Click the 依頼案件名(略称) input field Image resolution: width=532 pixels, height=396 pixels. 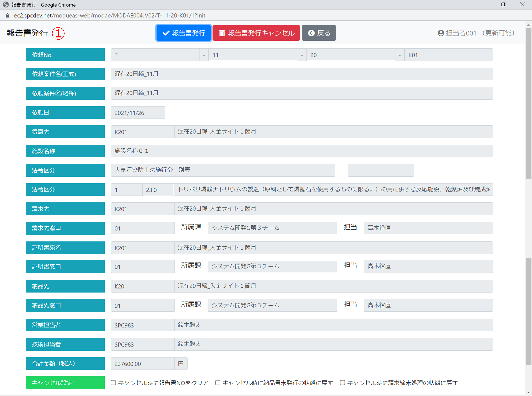[302, 93]
